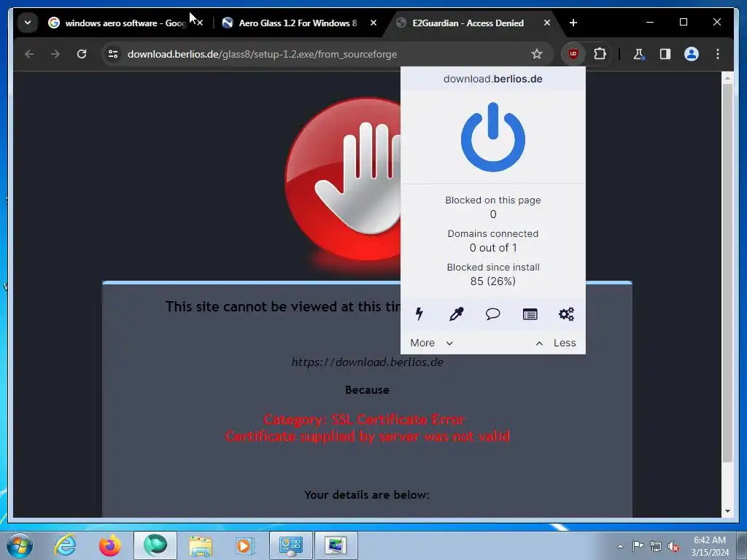Open Chrome Labs flask icon
The image size is (747, 560).
click(x=638, y=54)
